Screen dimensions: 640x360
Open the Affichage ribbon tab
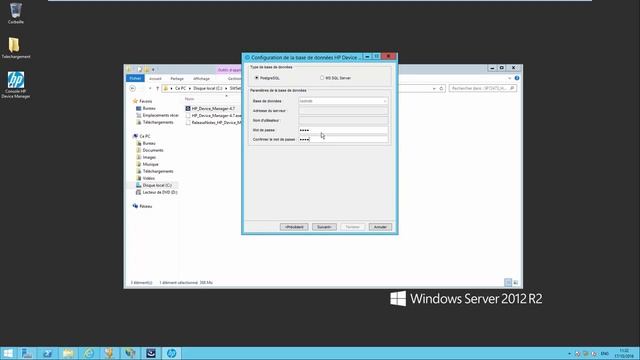(201, 78)
